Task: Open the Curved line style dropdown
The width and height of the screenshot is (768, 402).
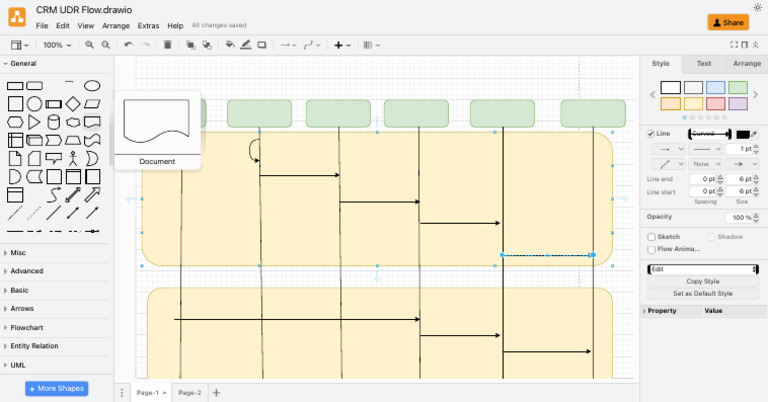Action: (x=710, y=134)
